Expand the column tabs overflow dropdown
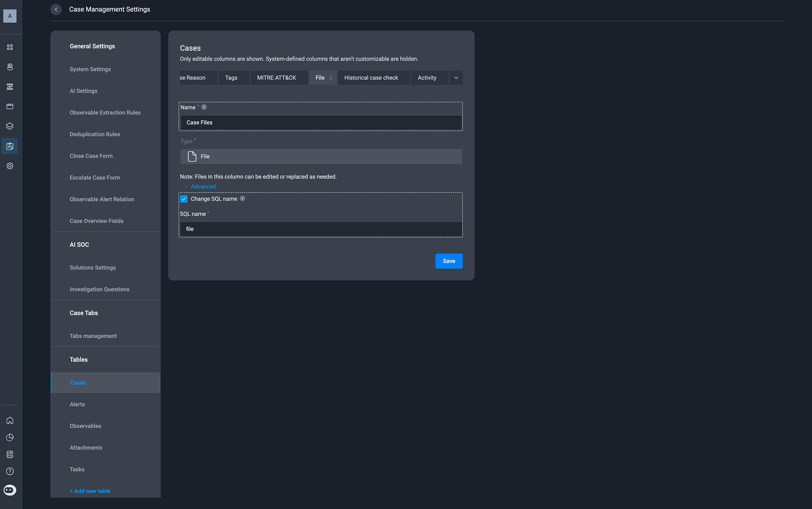The width and height of the screenshot is (812, 509). point(456,78)
